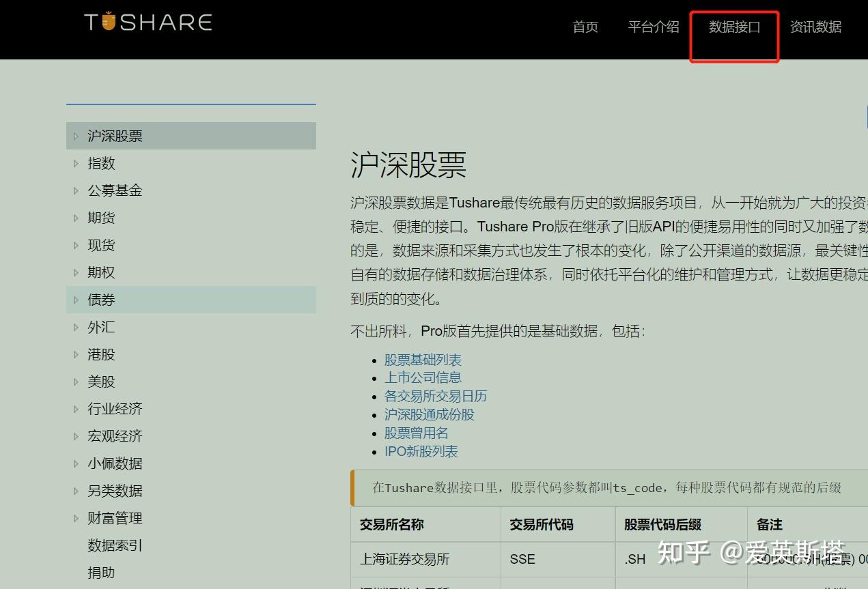Open the 平台介绍 page
This screenshot has height=589, width=868.
pyautogui.click(x=653, y=27)
